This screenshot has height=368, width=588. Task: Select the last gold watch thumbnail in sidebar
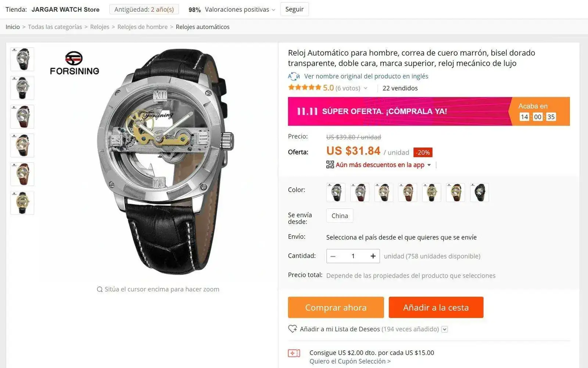click(22, 203)
